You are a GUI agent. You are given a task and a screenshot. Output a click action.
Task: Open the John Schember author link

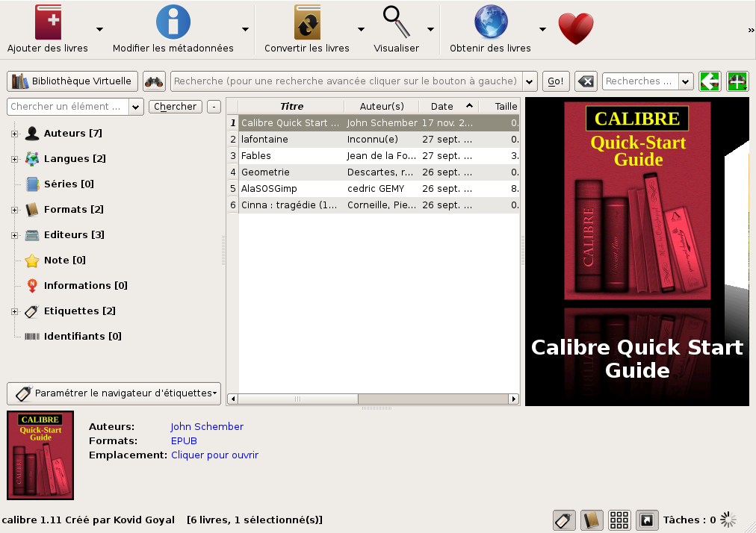click(207, 426)
